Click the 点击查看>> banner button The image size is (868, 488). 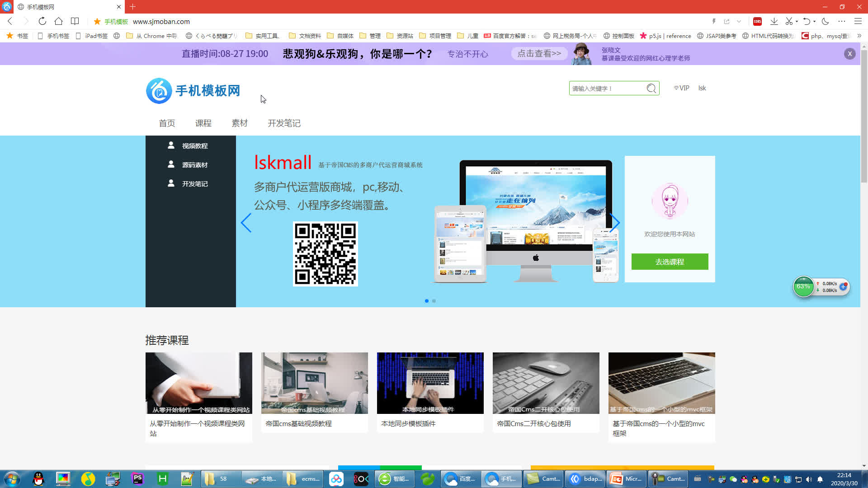539,53
